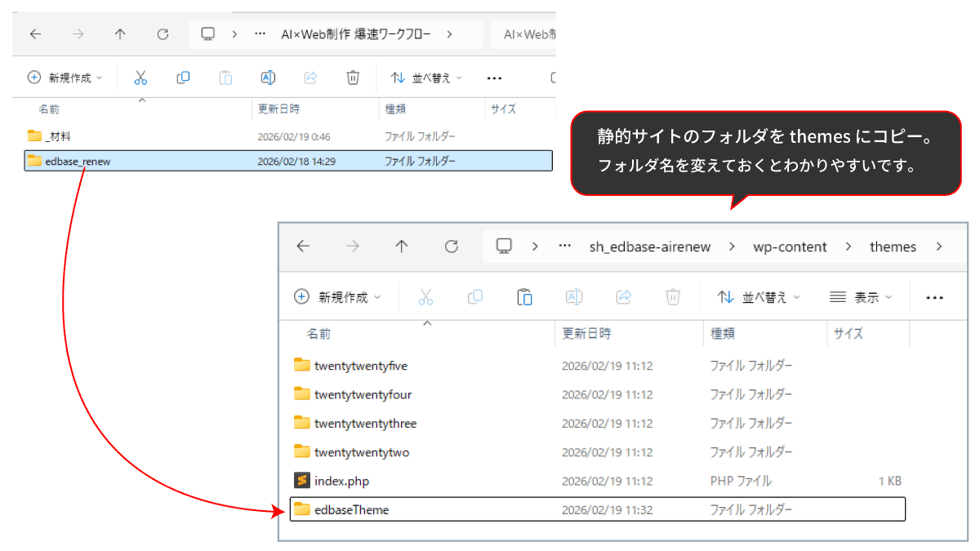This screenshot has height=551, width=980.
Task: Sort by 名前 column in the themes window
Action: tap(318, 334)
